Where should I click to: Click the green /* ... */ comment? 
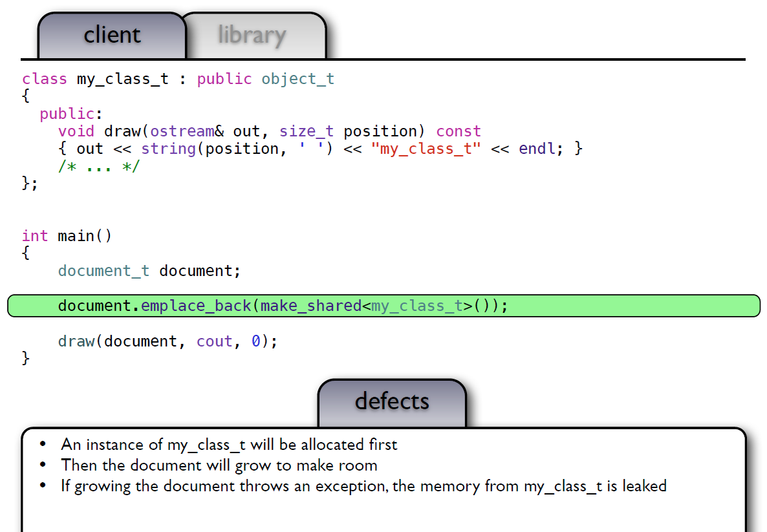98,166
